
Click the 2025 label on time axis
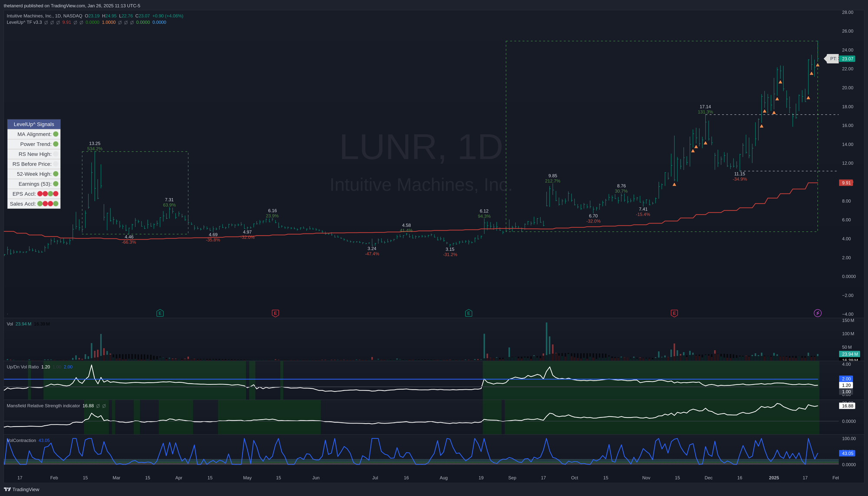pyautogui.click(x=774, y=478)
